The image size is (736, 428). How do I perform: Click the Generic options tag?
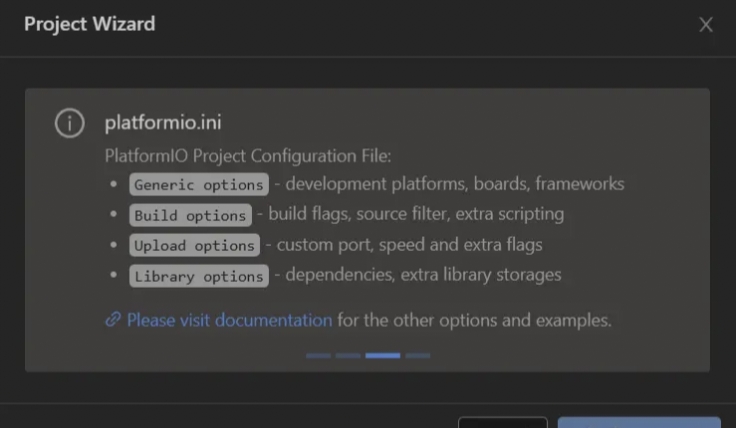pos(199,184)
